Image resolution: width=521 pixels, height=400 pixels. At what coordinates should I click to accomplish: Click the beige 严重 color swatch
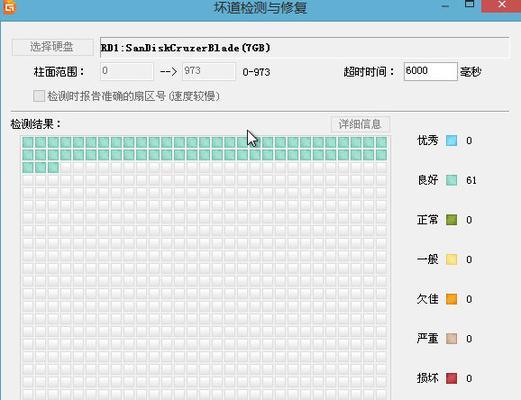[452, 339]
